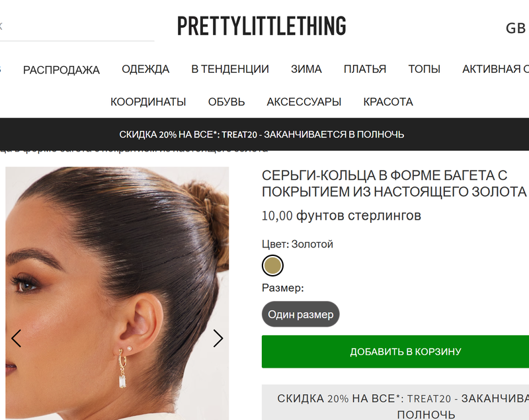Open the Обувь menu
The image size is (529, 420).
226,102
